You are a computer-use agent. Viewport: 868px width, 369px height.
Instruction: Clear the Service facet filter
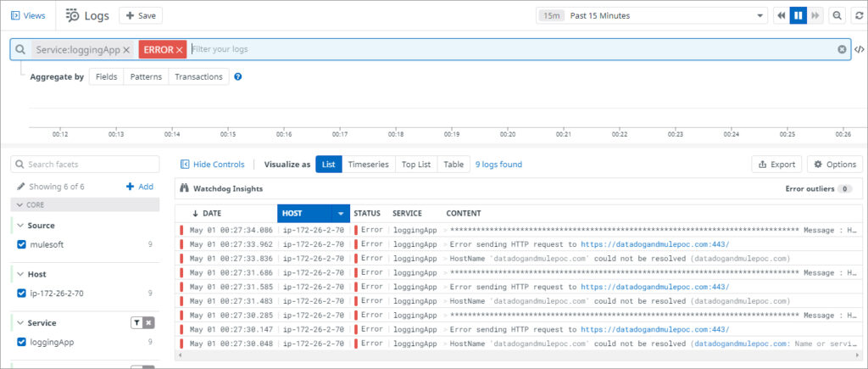[149, 323]
